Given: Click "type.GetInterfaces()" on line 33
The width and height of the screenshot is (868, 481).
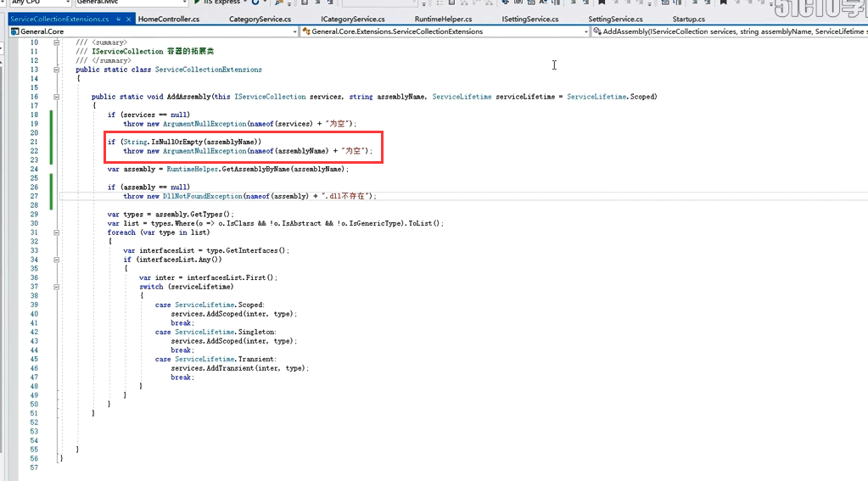Looking at the screenshot, I should [x=246, y=251].
